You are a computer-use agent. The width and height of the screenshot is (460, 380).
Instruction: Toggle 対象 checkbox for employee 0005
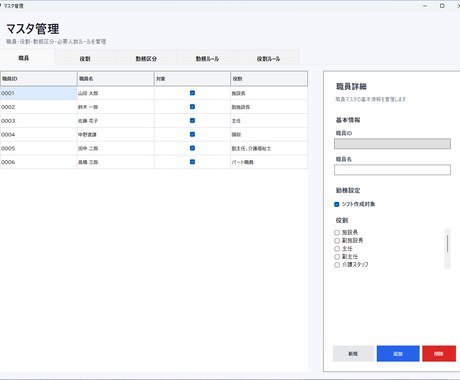pos(192,148)
